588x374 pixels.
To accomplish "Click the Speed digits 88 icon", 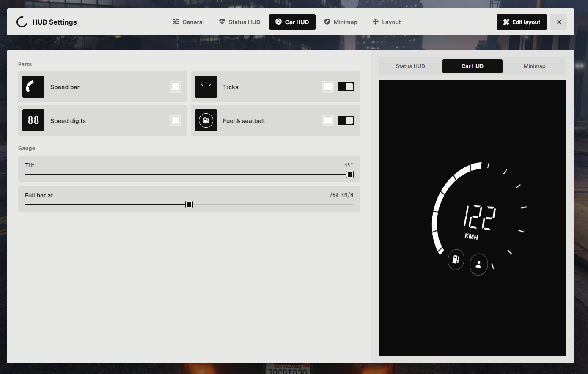I will coord(33,120).
